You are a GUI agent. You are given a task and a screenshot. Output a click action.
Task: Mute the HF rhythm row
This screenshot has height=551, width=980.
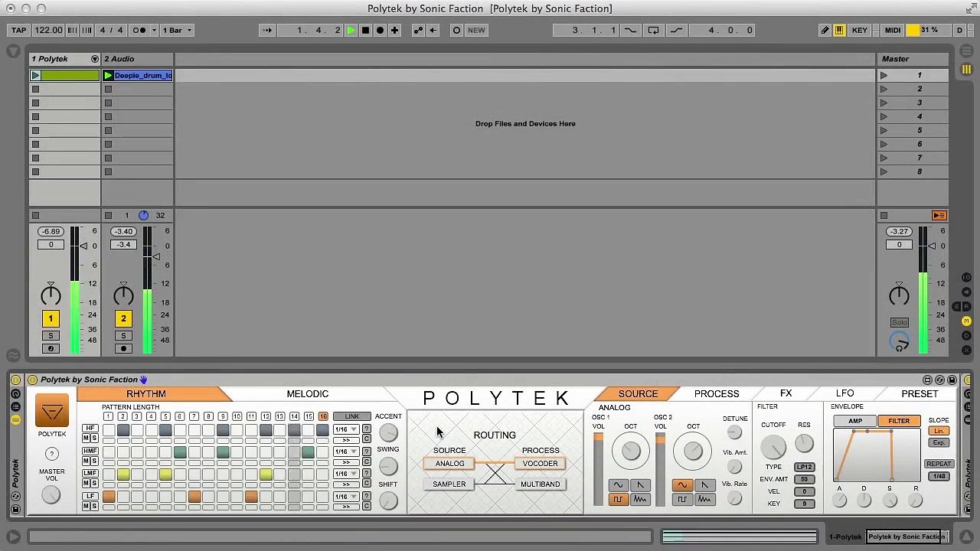coord(87,438)
